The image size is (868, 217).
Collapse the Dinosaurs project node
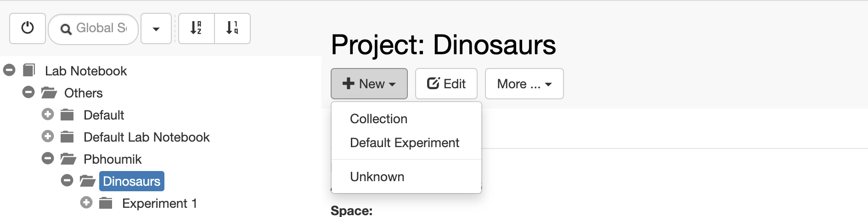tap(67, 181)
